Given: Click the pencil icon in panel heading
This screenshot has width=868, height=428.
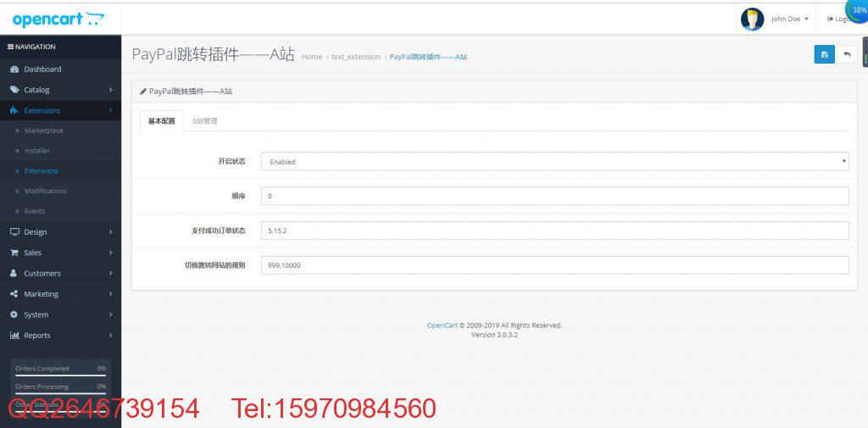Looking at the screenshot, I should pos(142,92).
